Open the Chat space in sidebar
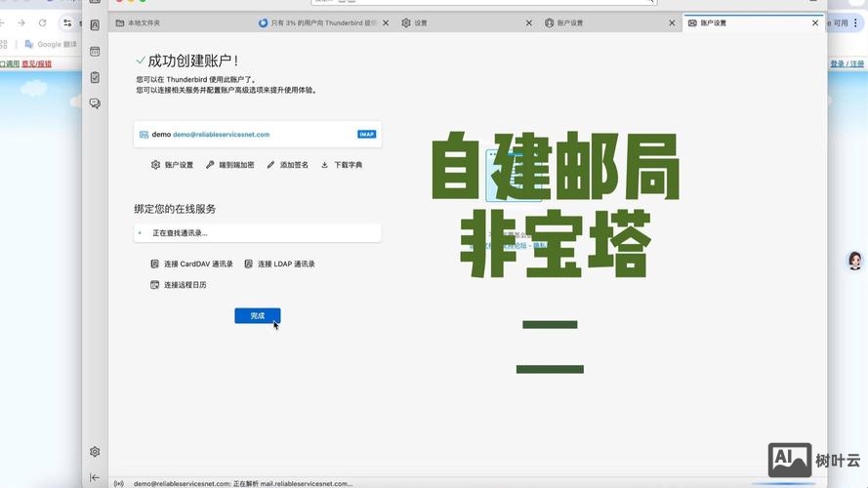This screenshot has height=488, width=868. pyautogui.click(x=95, y=103)
